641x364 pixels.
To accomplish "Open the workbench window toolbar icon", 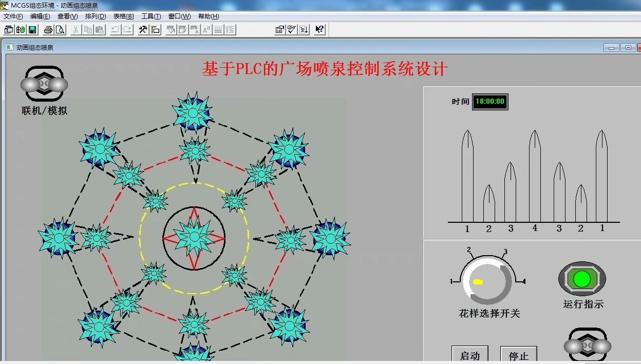I will (x=9, y=29).
